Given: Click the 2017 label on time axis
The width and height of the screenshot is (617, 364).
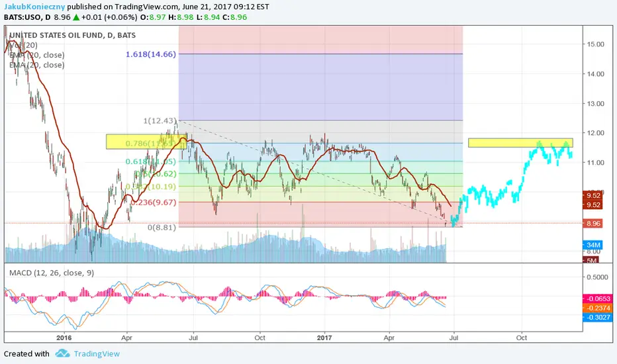Looking at the screenshot, I should point(324,338).
